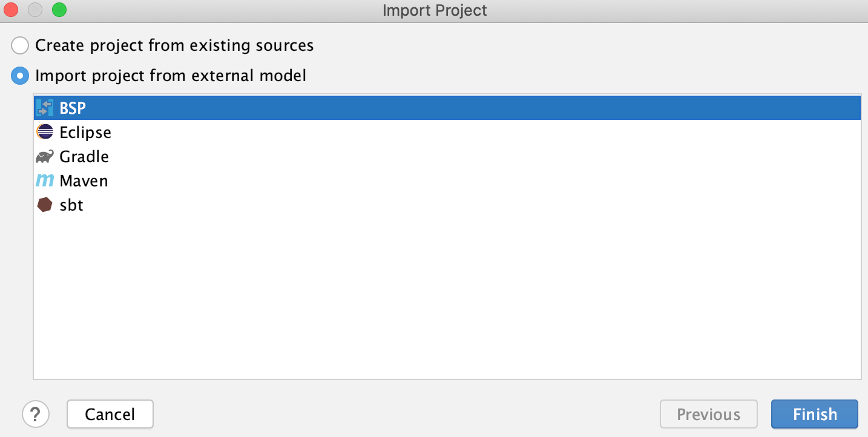
Task: Click the Eclipse logo icon
Action: [x=45, y=132]
